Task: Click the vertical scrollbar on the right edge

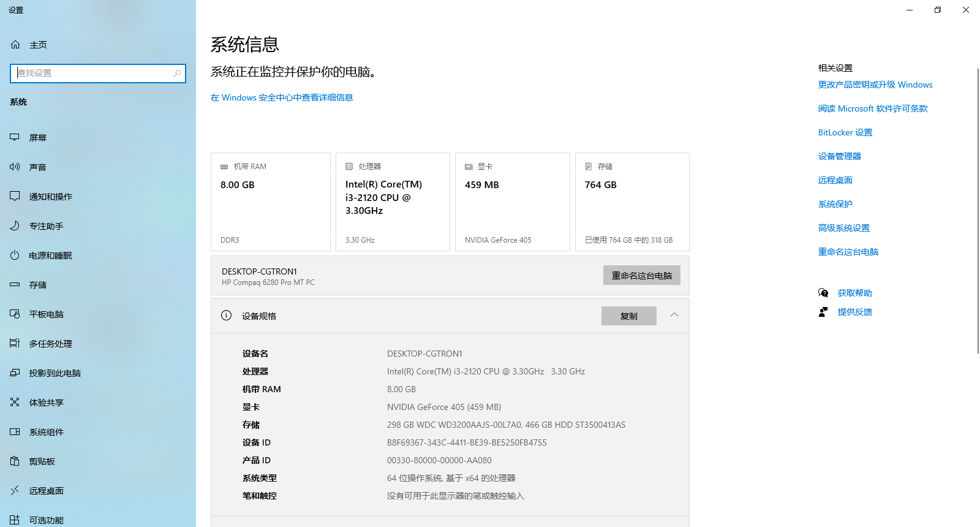Action: [978, 208]
